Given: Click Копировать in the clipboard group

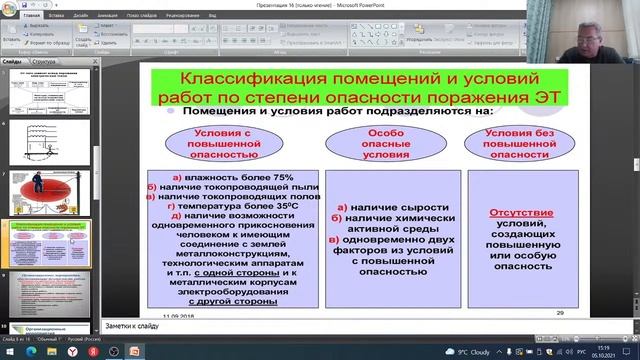Looking at the screenshot, I should tap(38, 34).
